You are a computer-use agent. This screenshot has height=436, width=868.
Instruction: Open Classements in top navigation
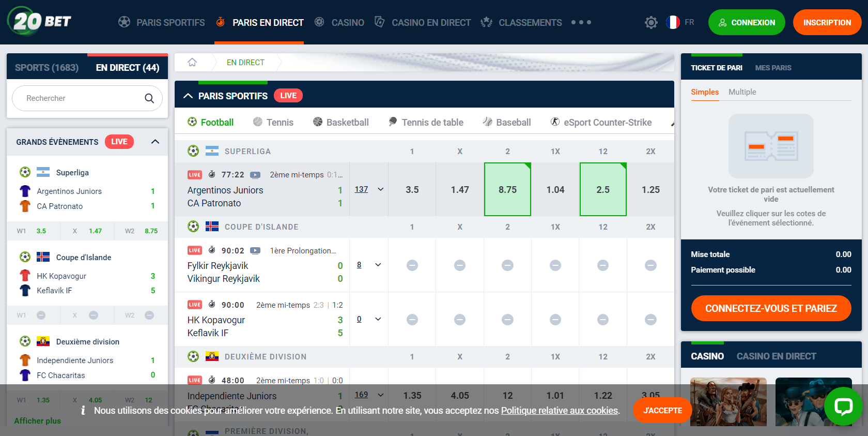click(x=521, y=22)
